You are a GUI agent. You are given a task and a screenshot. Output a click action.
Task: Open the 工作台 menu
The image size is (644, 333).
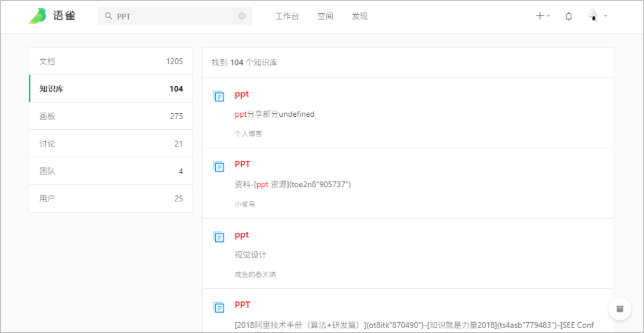tap(287, 17)
